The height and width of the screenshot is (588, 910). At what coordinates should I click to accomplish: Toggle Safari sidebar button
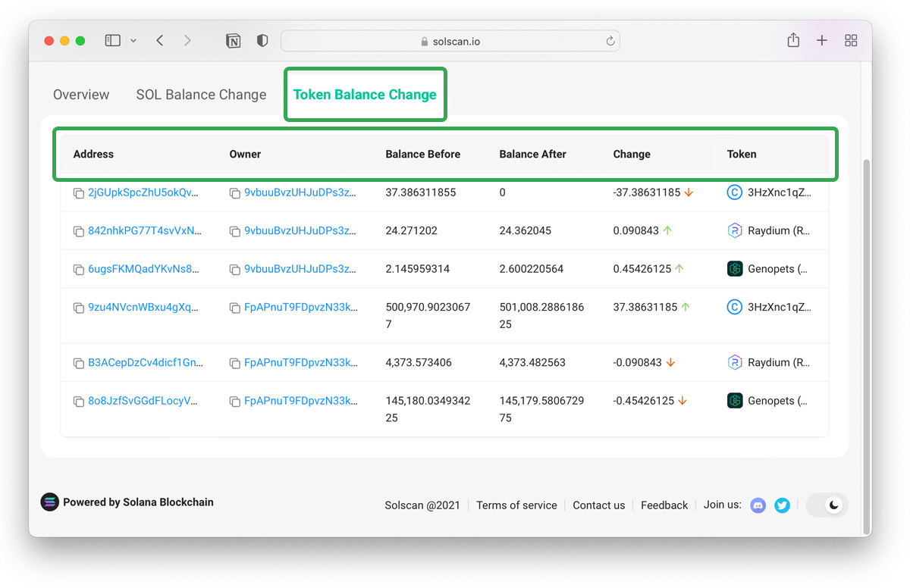click(112, 41)
